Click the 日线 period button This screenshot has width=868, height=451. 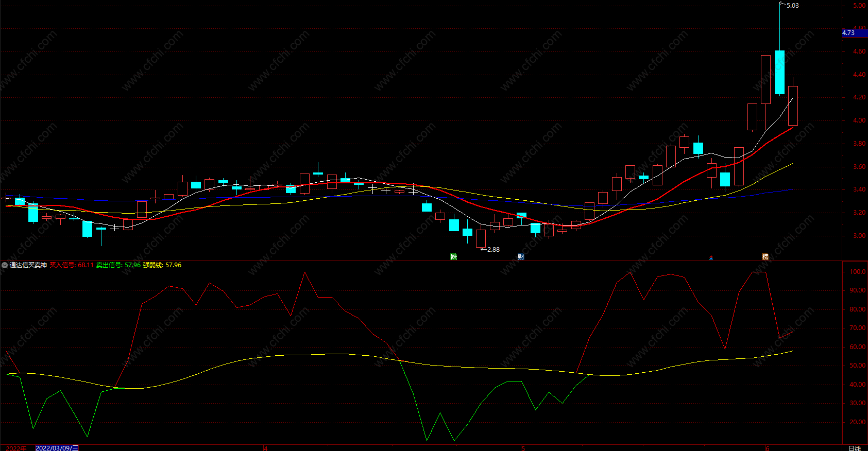855,448
